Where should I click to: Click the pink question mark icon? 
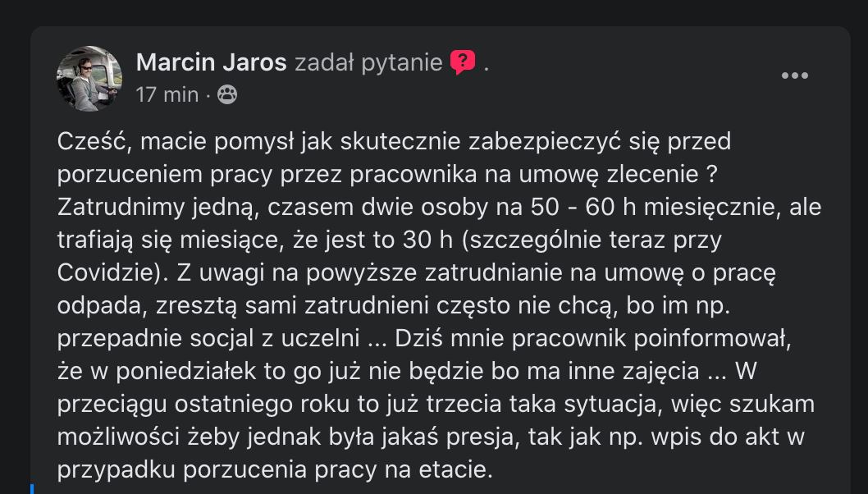[x=463, y=62]
